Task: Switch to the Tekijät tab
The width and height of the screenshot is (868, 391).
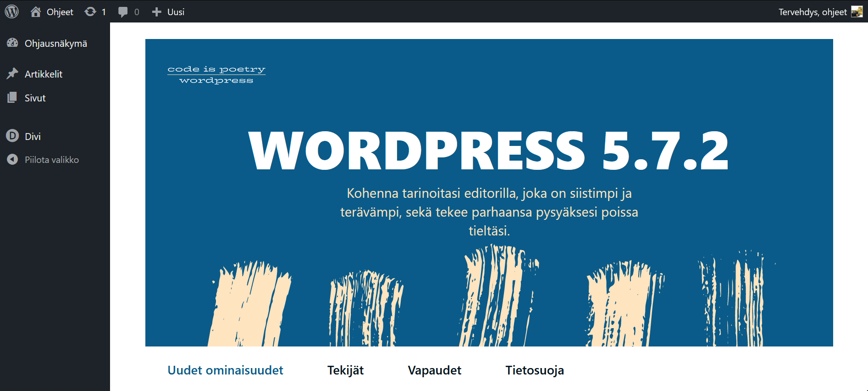Action: [x=345, y=370]
